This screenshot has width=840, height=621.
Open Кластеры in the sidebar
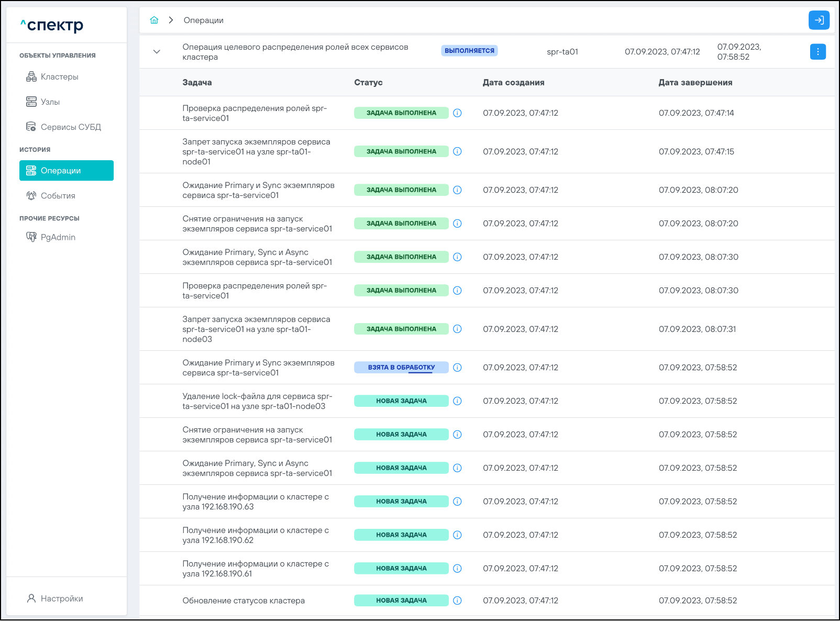[59, 77]
